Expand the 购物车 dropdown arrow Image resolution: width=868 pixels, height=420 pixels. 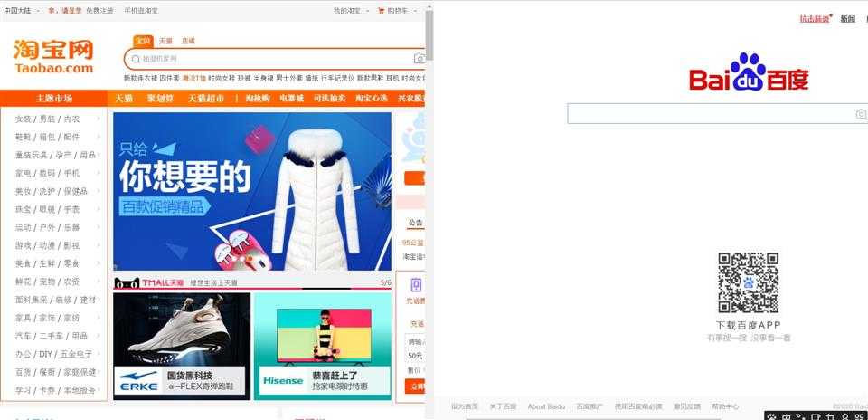click(415, 11)
